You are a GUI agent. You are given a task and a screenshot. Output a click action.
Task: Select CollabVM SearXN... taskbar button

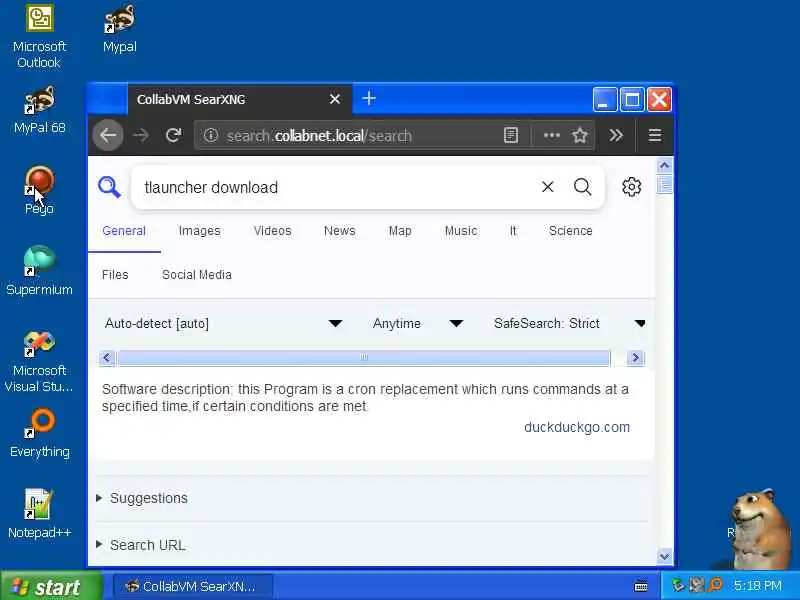click(192, 586)
